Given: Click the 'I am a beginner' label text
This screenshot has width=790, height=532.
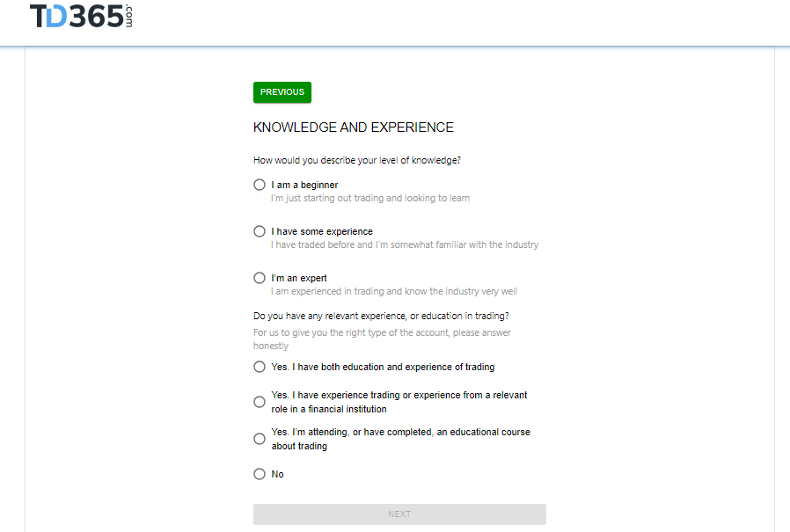Looking at the screenshot, I should click(304, 185).
